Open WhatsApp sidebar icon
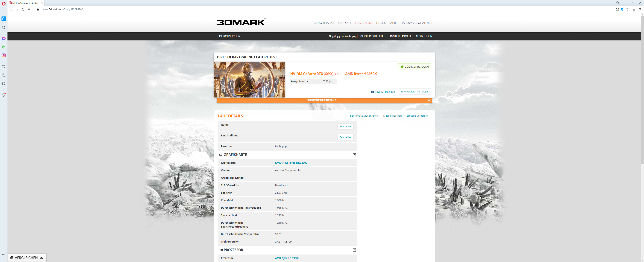644x262 pixels. click(x=4, y=47)
